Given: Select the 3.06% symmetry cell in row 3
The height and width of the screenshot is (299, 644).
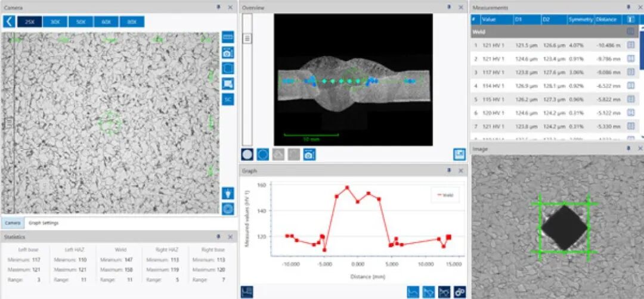Looking at the screenshot, I should click(576, 72).
